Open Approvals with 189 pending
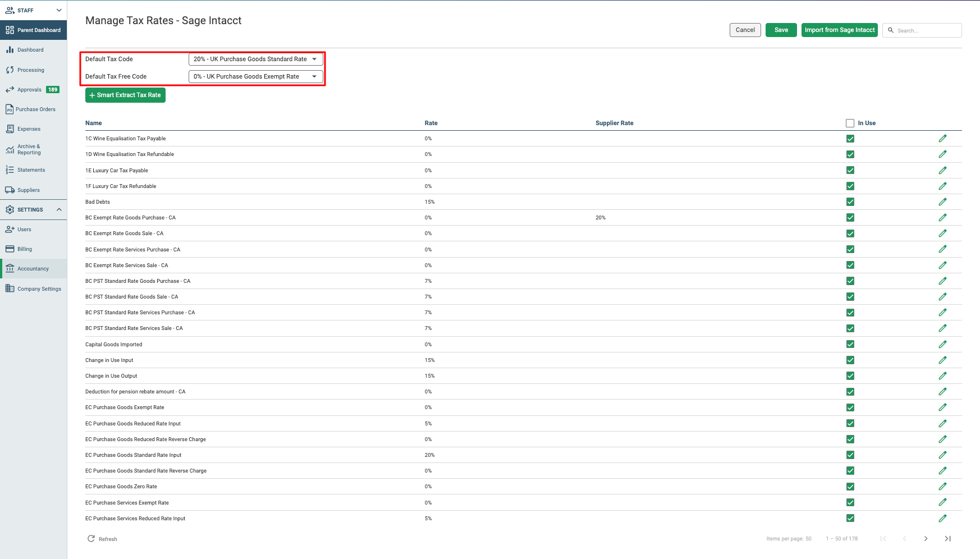 tap(33, 90)
